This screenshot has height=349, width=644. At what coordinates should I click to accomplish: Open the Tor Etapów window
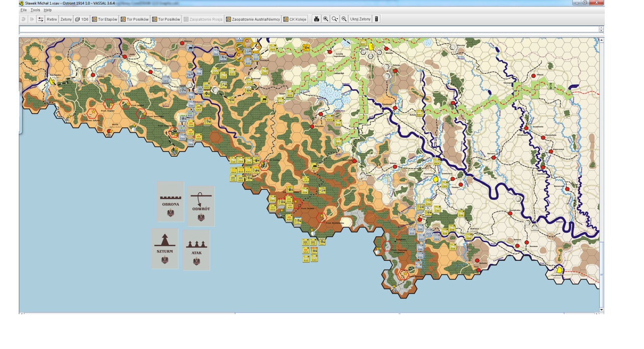point(105,19)
